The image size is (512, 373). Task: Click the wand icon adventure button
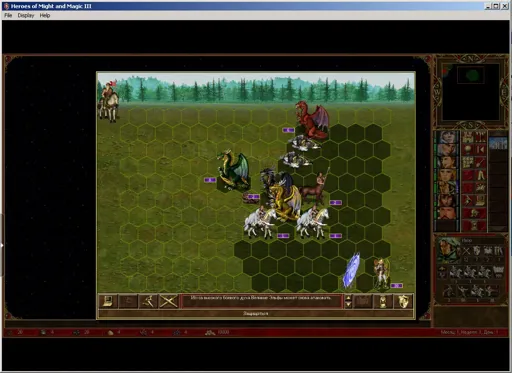click(480, 162)
